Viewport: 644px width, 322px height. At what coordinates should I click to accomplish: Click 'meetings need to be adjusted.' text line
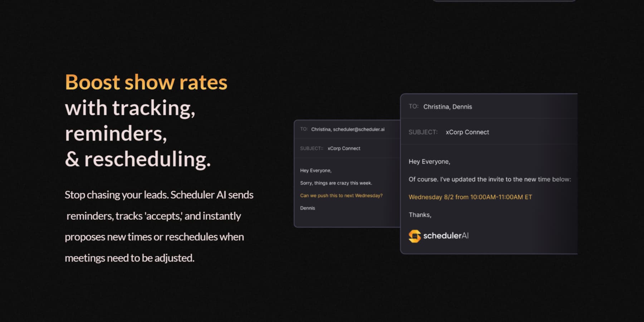pos(130,258)
